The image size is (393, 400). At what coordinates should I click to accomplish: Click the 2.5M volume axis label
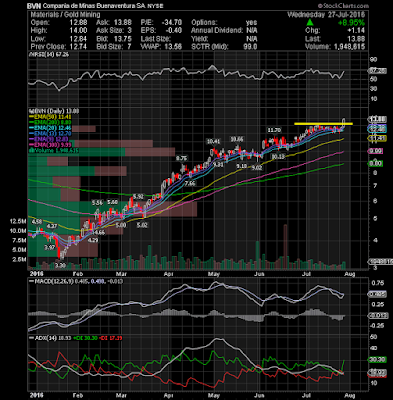click(x=19, y=259)
